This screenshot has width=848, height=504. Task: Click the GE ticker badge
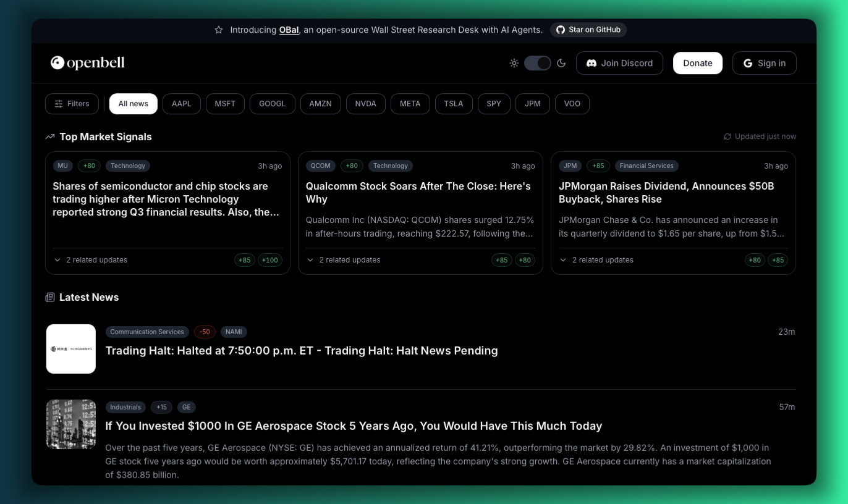coord(187,407)
